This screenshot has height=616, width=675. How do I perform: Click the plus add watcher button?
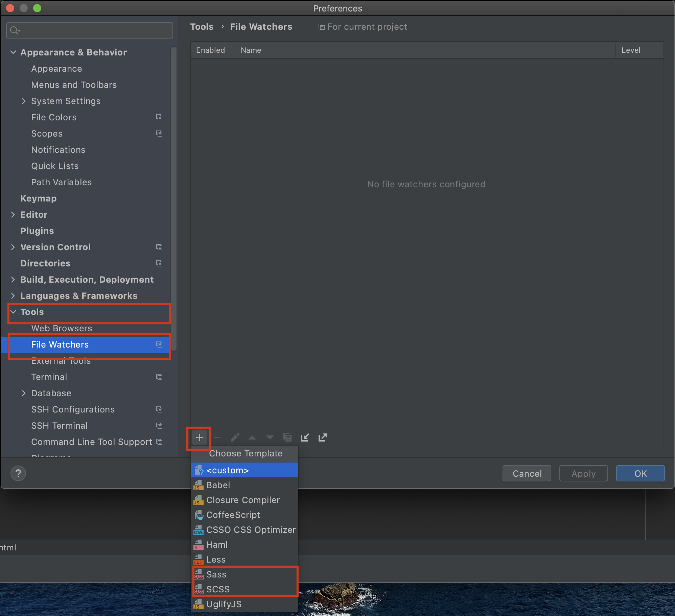[x=200, y=437]
